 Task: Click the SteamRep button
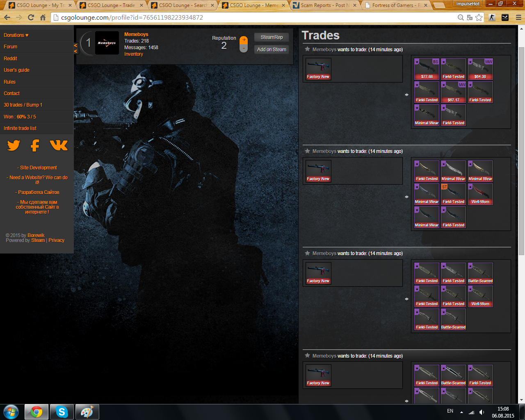click(x=272, y=37)
